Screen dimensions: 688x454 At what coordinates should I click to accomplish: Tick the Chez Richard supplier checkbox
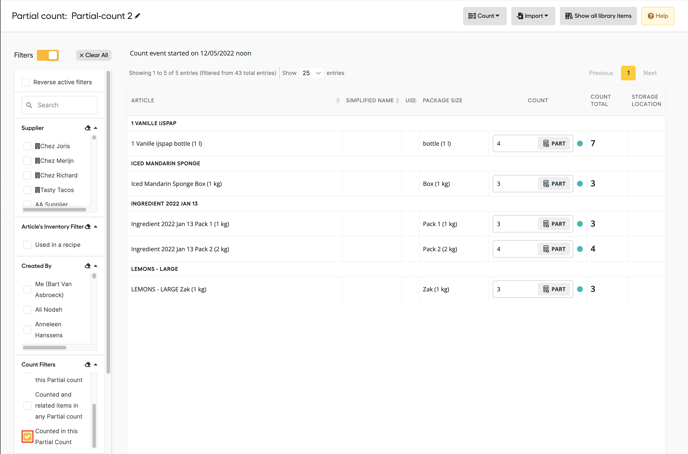(x=27, y=175)
